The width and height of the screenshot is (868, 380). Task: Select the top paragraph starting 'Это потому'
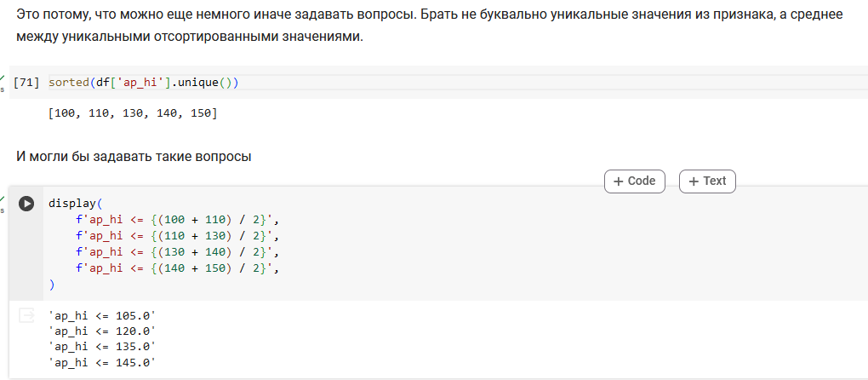pos(430,26)
